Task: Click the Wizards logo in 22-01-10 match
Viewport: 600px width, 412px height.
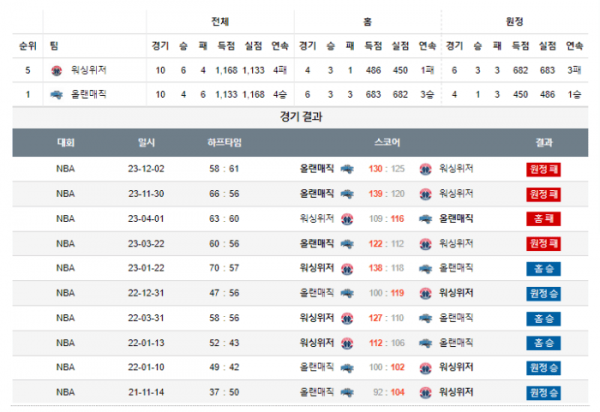Action: [x=425, y=368]
